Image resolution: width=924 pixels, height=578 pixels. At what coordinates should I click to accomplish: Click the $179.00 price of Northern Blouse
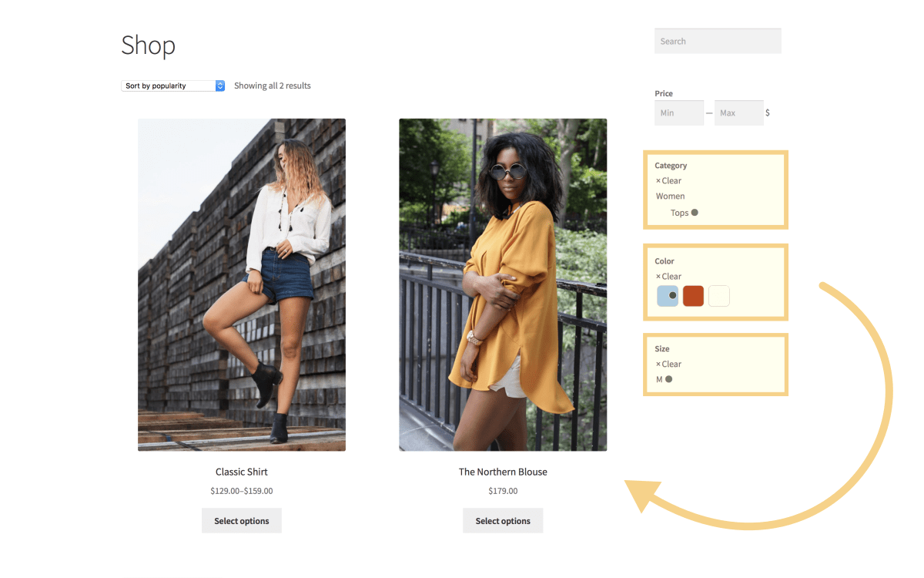(x=503, y=491)
